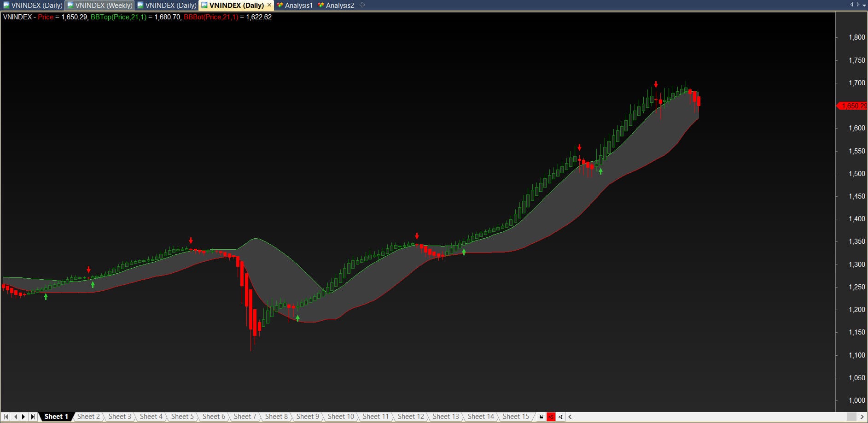Click the red icon next to the lock
The image size is (868, 423).
click(551, 417)
